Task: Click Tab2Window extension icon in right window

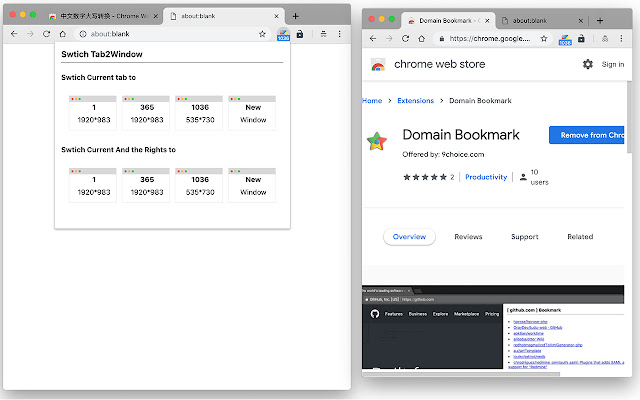Action: click(565, 39)
